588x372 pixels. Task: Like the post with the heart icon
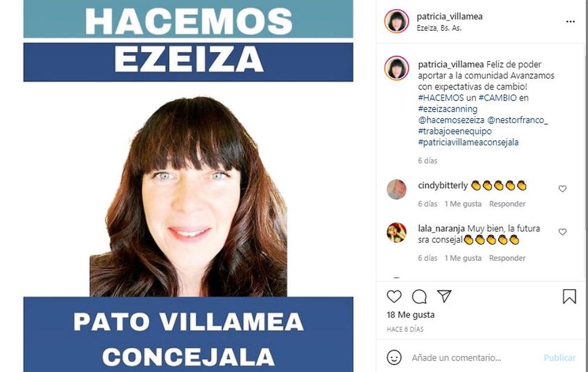coord(394,296)
